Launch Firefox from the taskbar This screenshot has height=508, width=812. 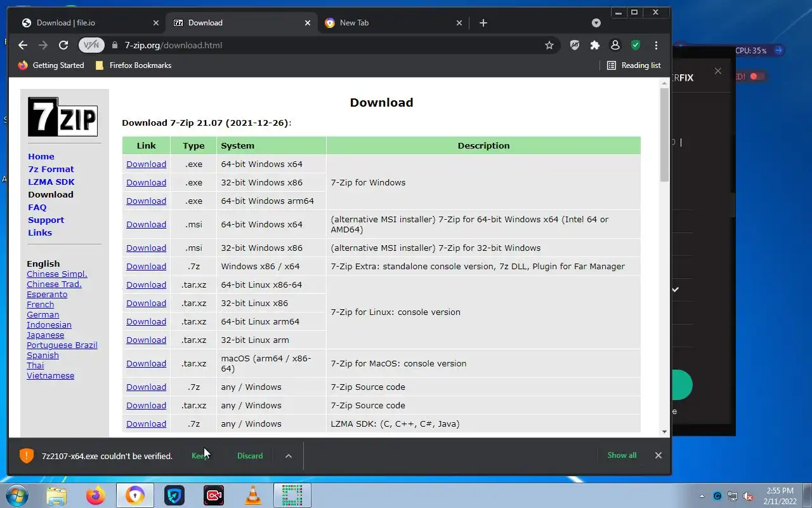point(96,495)
